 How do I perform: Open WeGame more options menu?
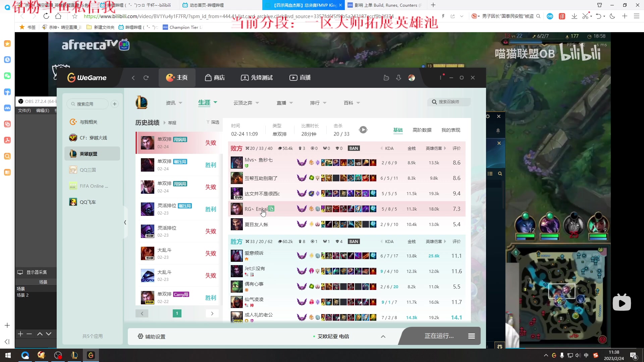coord(441,78)
